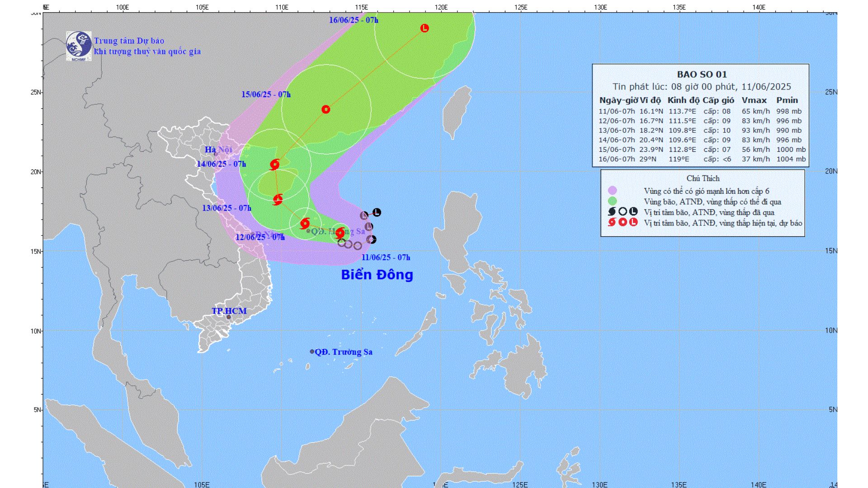
Task: Click the black storm symbol in the legend
Action: [x=612, y=211]
